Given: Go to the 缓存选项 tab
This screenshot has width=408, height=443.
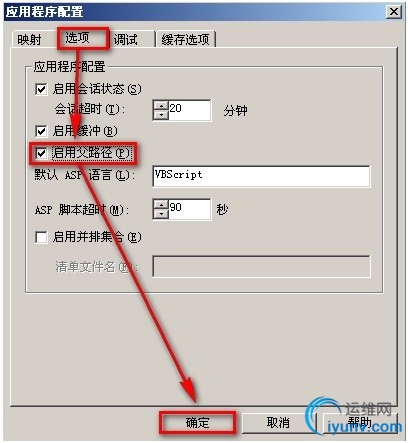Looking at the screenshot, I should pos(186,40).
